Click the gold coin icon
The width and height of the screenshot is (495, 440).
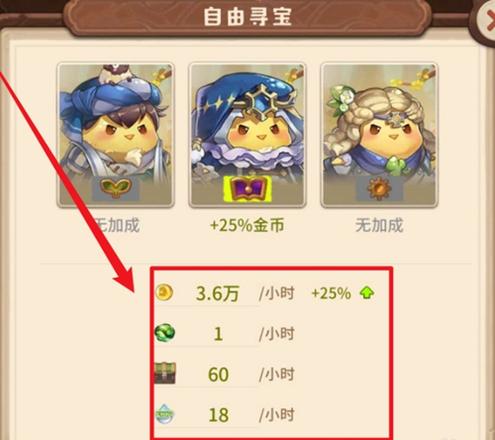pos(164,293)
